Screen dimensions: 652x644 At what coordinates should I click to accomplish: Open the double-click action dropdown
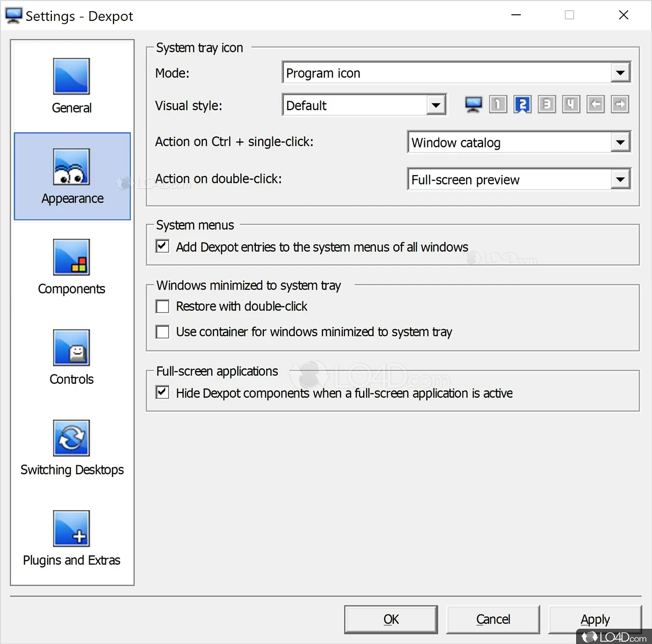[620, 179]
